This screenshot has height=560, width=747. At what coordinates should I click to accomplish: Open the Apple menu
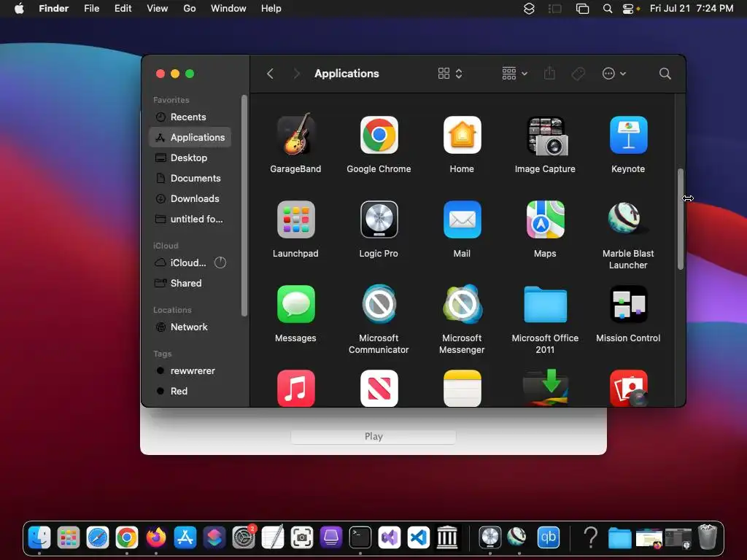point(19,9)
